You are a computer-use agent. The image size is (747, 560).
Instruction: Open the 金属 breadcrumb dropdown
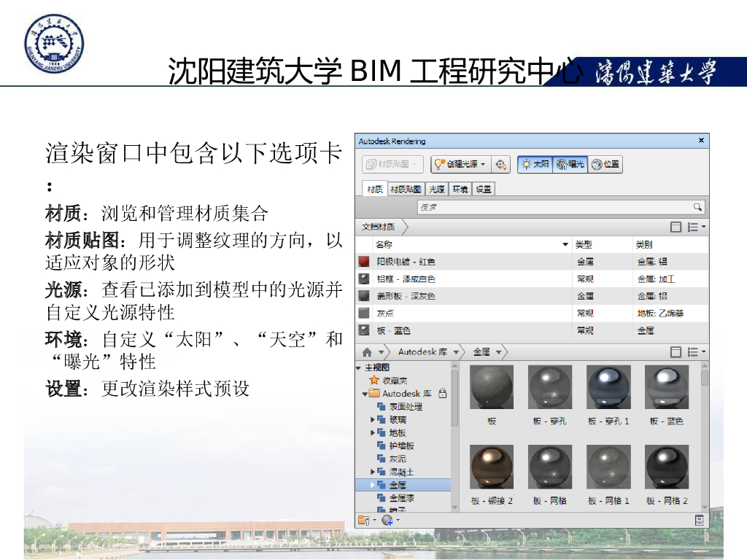coord(499,352)
